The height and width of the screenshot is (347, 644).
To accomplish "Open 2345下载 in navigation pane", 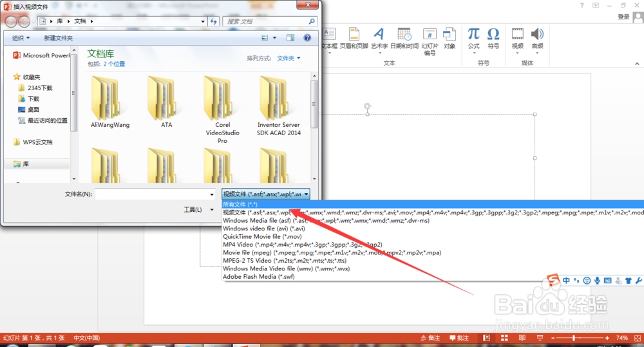I will click(35, 88).
